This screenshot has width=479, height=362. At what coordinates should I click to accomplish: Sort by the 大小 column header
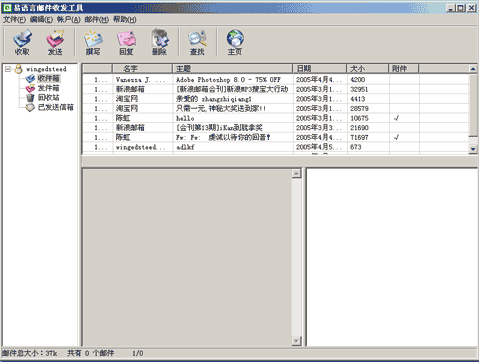pyautogui.click(x=367, y=69)
